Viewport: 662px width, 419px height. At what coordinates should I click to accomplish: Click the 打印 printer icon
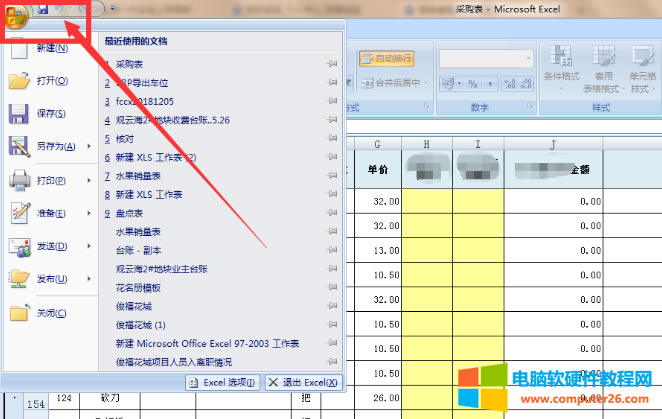tap(19, 181)
